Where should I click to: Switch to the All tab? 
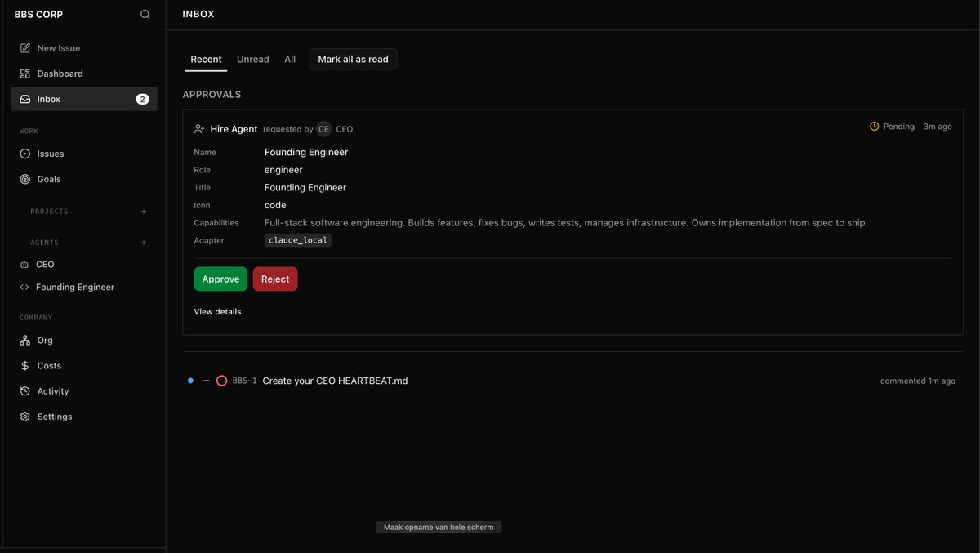(290, 59)
